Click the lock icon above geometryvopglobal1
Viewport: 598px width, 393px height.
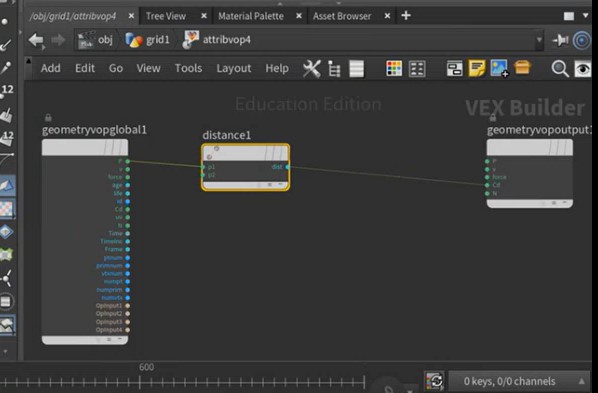48,117
